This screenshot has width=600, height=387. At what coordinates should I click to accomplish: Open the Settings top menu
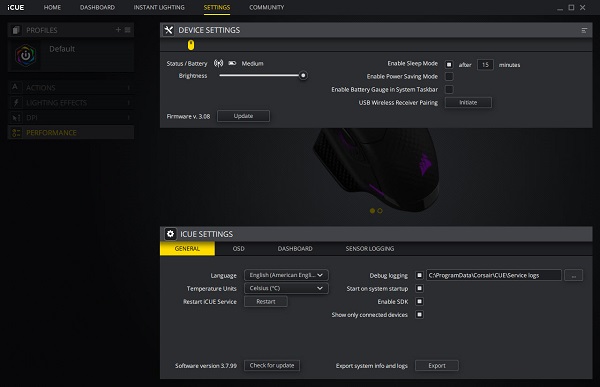[x=217, y=7]
